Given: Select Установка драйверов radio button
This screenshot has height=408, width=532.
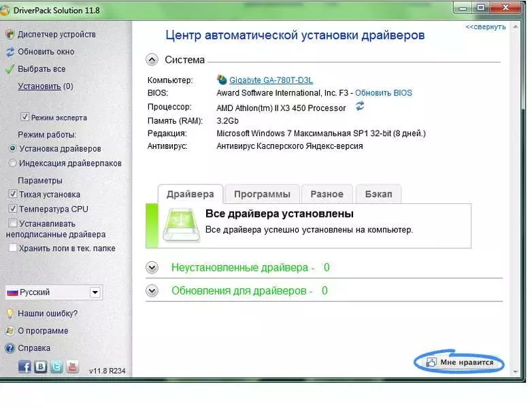Looking at the screenshot, I should click(x=12, y=148).
